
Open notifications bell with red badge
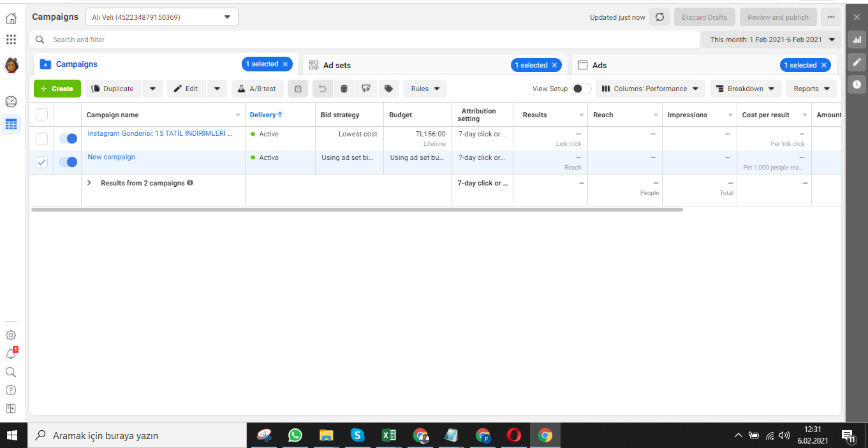click(11, 353)
